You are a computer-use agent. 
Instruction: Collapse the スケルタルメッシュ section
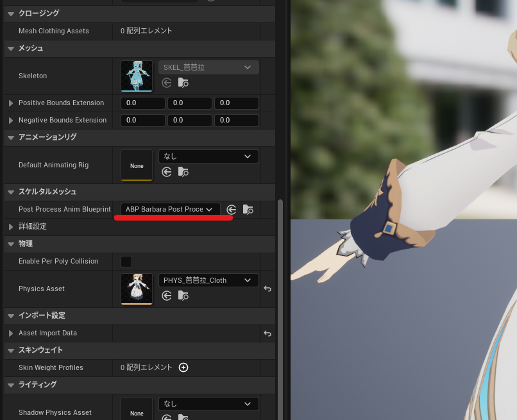pos(11,192)
